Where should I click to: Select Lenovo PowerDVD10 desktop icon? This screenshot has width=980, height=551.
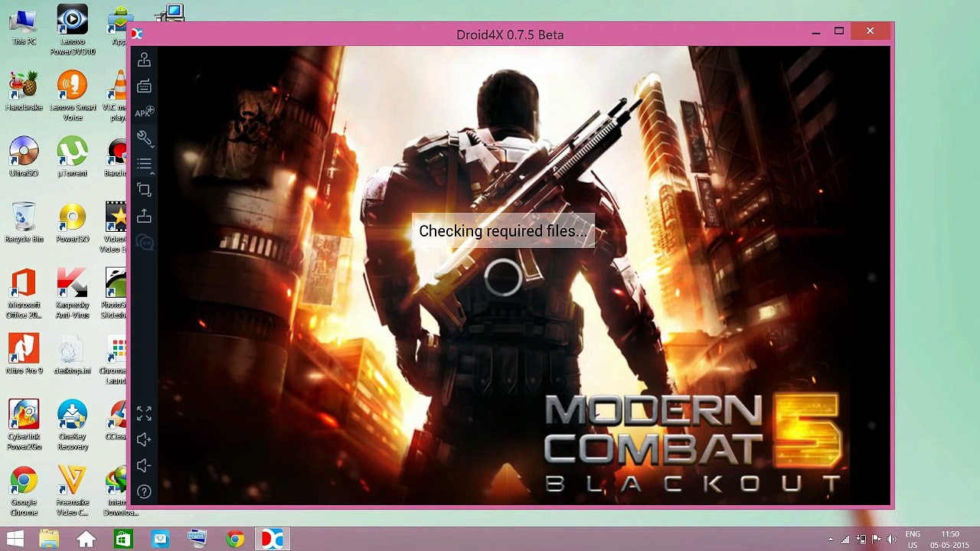point(73,31)
